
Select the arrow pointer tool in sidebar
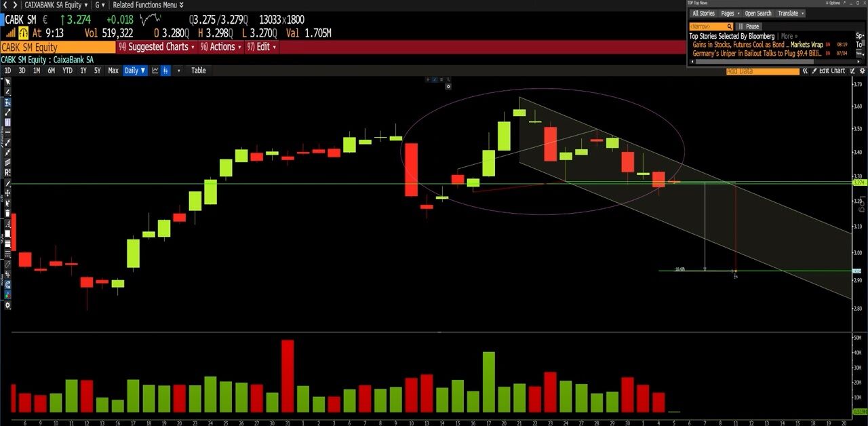point(7,81)
